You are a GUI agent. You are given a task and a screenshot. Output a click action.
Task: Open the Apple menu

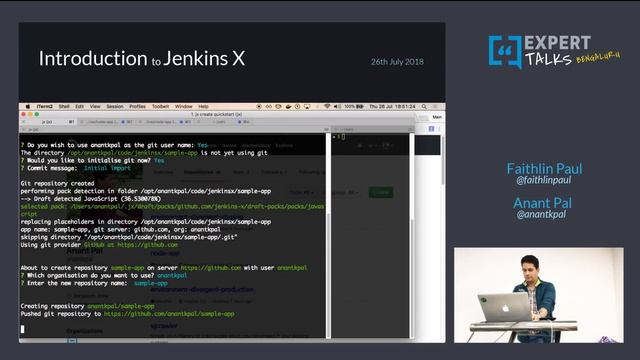click(27, 107)
